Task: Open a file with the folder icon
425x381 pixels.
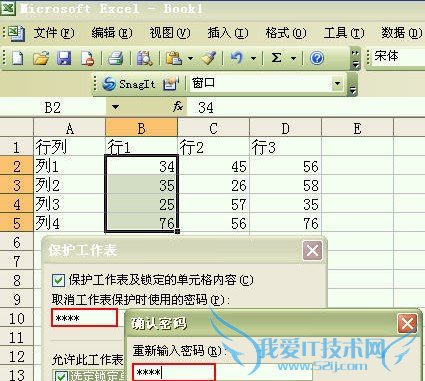Action: pos(41,58)
